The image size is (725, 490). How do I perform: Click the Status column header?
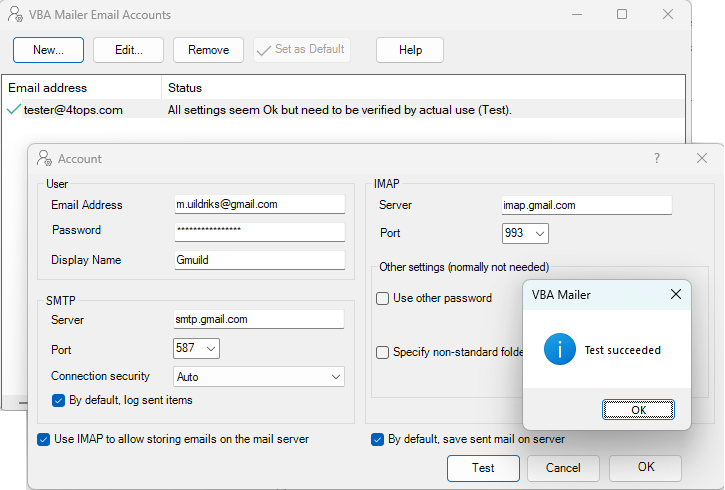[185, 88]
